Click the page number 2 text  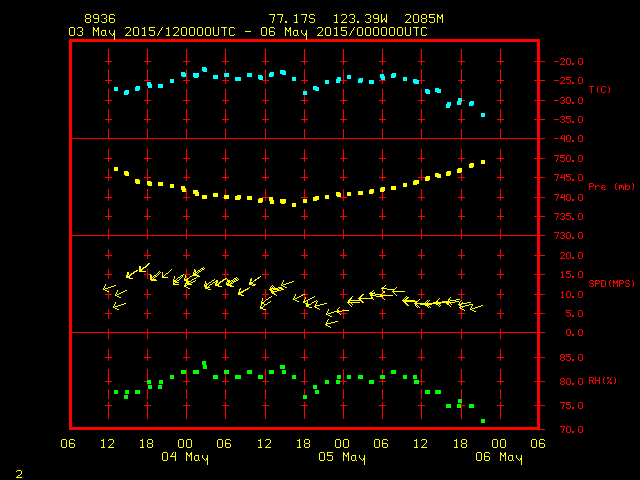(x=19, y=474)
